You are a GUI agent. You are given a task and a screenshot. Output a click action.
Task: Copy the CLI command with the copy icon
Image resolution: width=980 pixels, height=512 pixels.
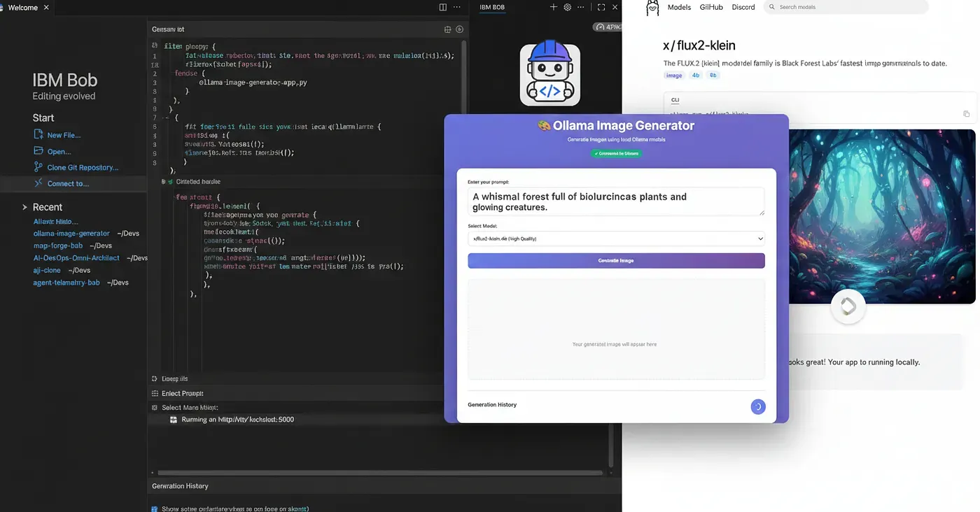(x=967, y=113)
